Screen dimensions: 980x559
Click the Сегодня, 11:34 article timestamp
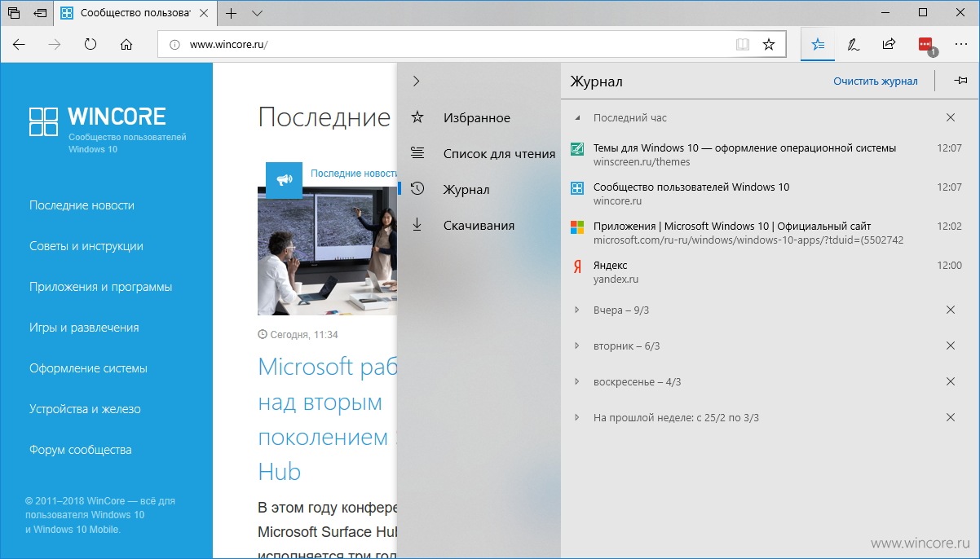[298, 335]
